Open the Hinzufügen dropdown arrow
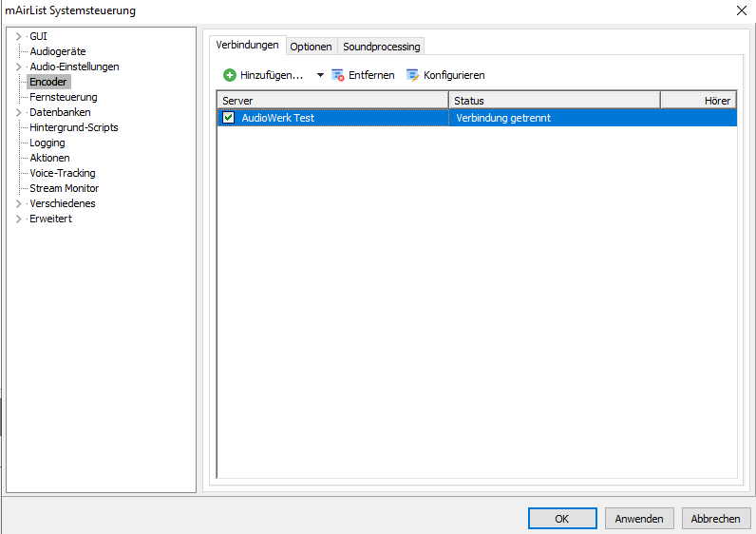Screen dimensions: 756x534 point(320,75)
